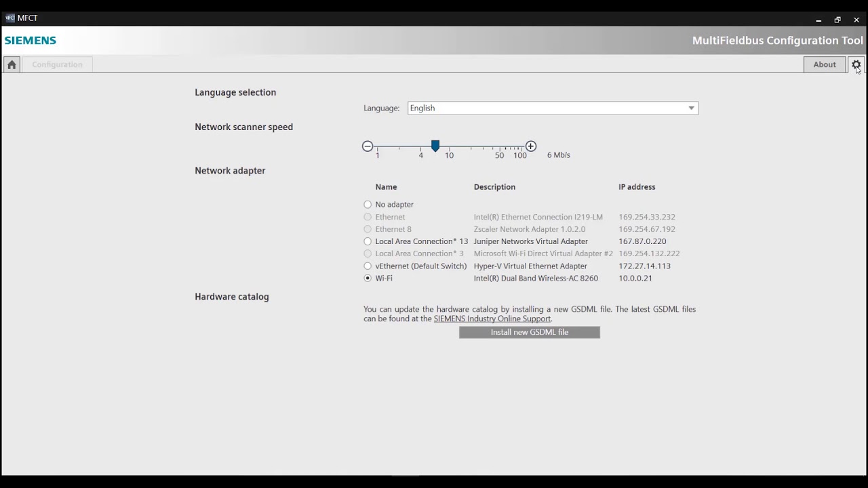Click Zscaler Network Adapter 1.0.2.0 description

coord(530,229)
